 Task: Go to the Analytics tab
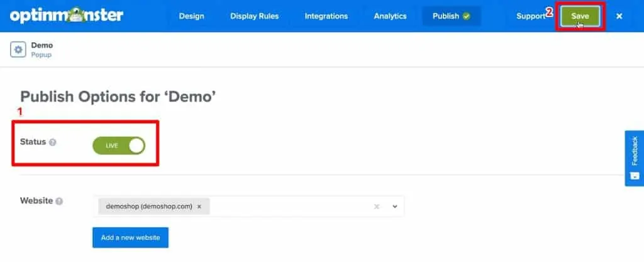click(x=390, y=16)
